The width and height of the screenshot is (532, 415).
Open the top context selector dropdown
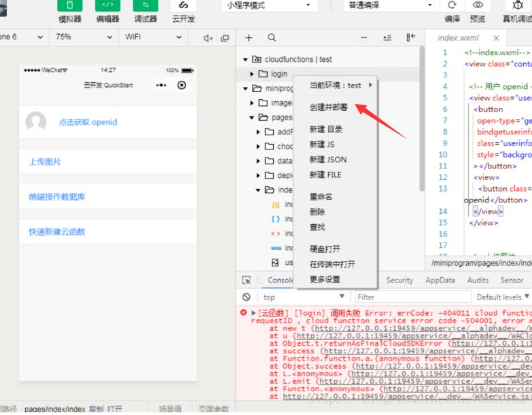click(x=304, y=297)
